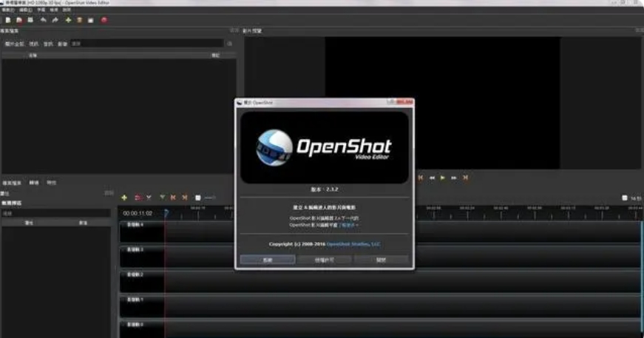The height and width of the screenshot is (338, 644).
Task: Jump to end of the preview
Action: [465, 178]
